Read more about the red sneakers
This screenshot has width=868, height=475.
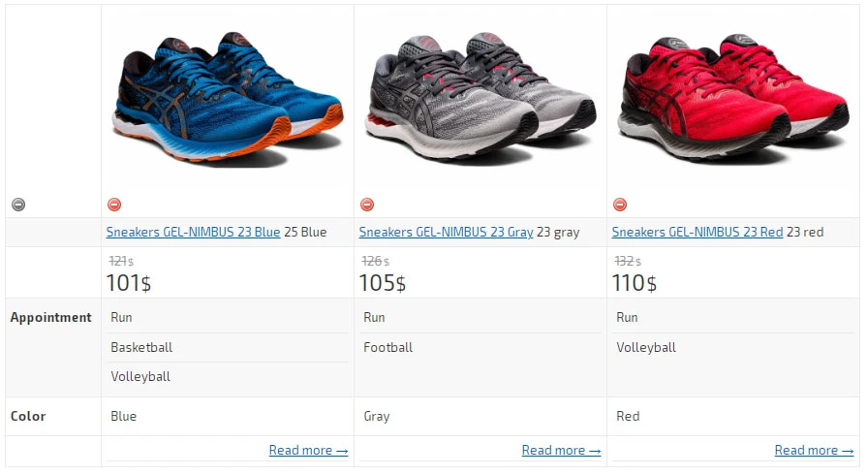(814, 450)
